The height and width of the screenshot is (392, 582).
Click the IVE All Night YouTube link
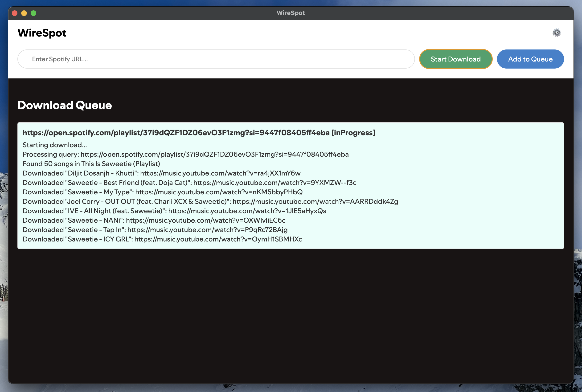(x=247, y=211)
